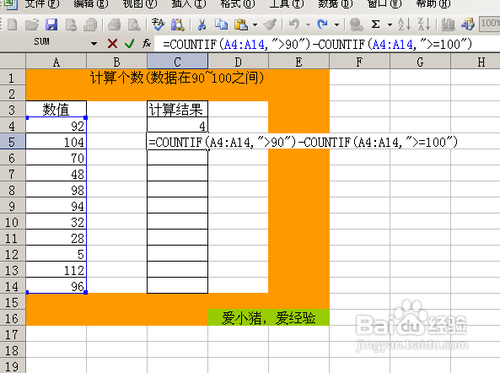The width and height of the screenshot is (500, 373).
Task: Click inside the formula bar text
Action: pyautogui.click(x=317, y=44)
